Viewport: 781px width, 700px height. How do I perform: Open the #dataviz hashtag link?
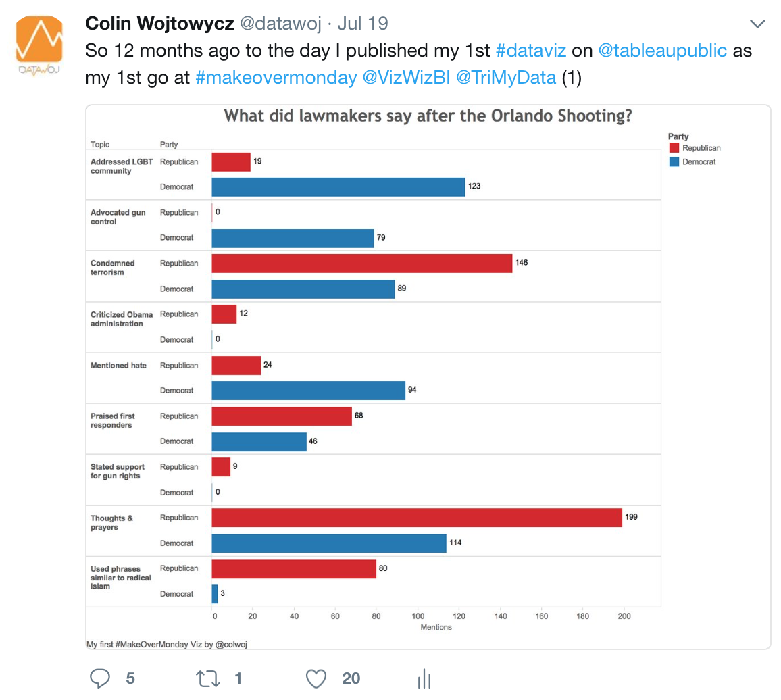tap(531, 50)
